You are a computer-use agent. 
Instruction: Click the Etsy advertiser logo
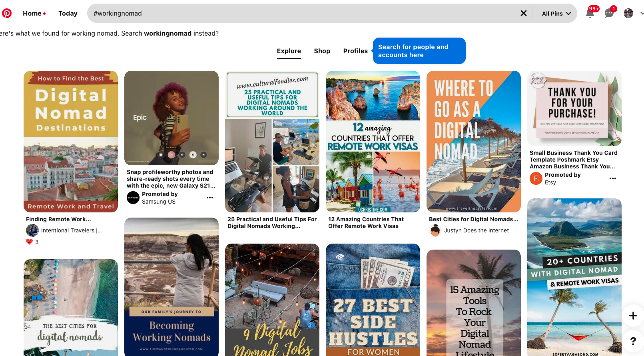point(536,178)
